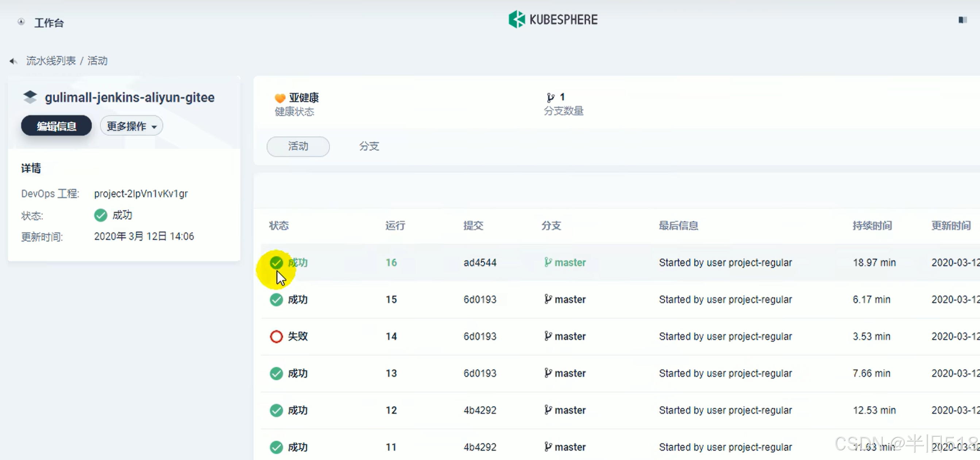Click the gulimall-jenkins-aliyun-gitee pipeline title
Screen dimensions: 980x460
(130, 97)
